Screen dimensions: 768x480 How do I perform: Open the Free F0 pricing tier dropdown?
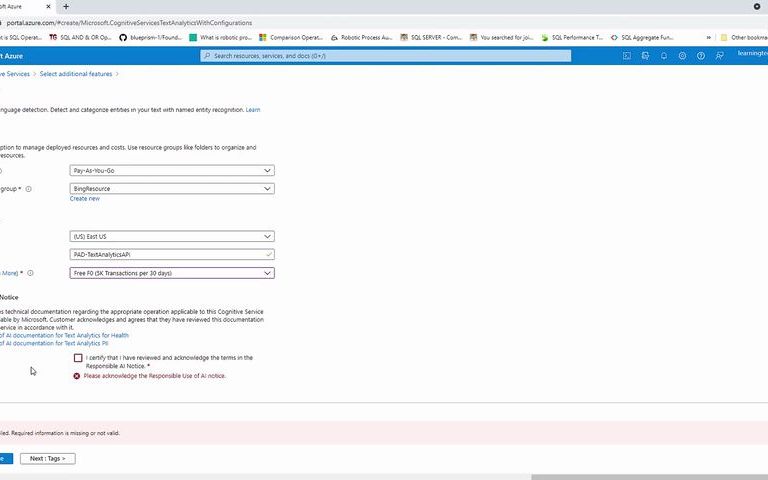point(172,273)
